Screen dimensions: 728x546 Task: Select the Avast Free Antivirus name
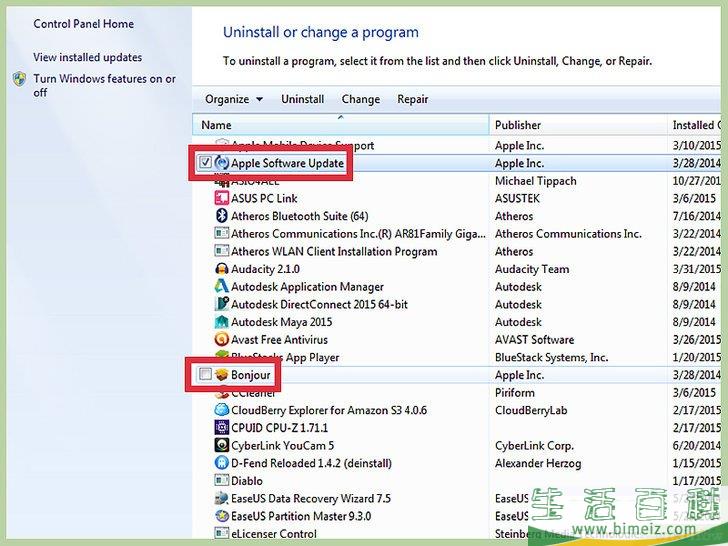279,339
